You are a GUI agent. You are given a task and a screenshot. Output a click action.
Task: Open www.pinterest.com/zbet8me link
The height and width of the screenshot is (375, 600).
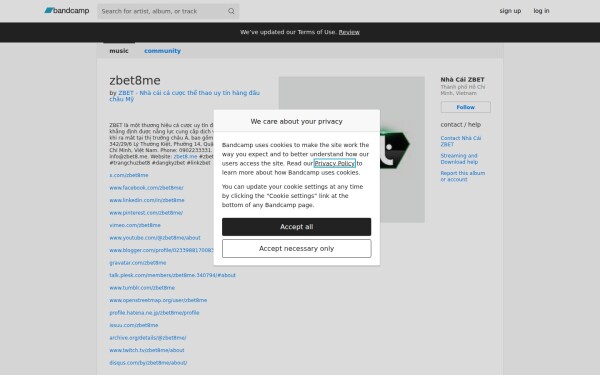pyautogui.click(x=146, y=213)
